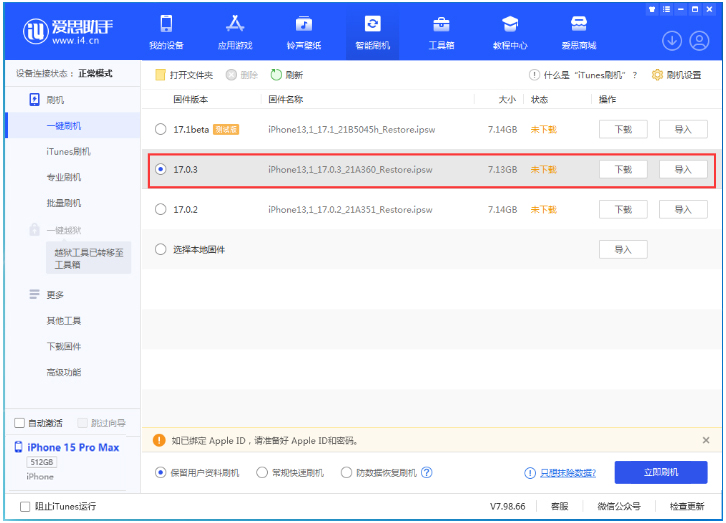Toggle the 自动激活 auto activate checkbox

(x=19, y=423)
